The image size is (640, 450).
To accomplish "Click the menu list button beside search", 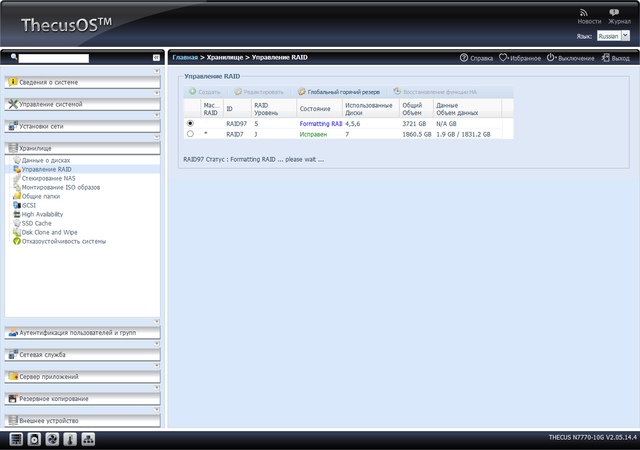I will 156,58.
